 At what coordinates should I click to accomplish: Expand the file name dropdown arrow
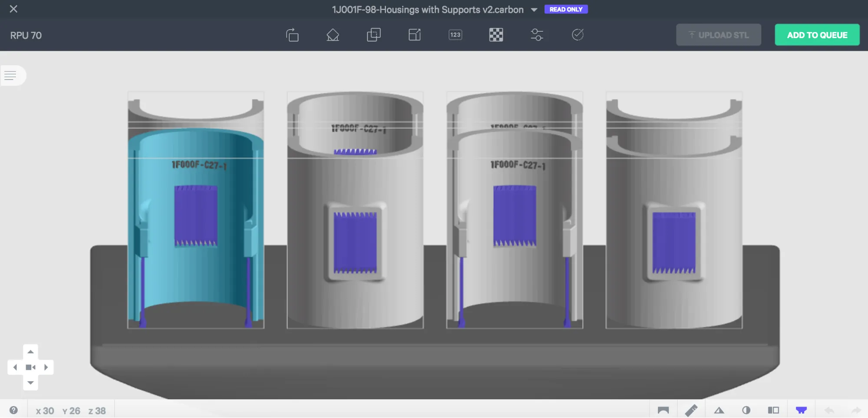pos(534,10)
